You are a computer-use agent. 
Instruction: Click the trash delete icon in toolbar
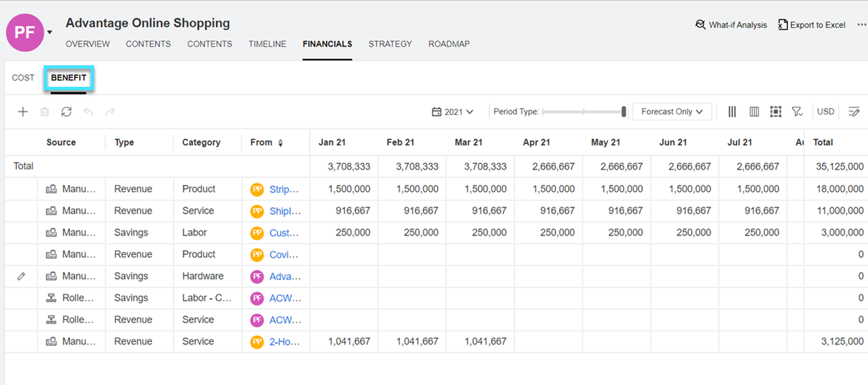[44, 112]
